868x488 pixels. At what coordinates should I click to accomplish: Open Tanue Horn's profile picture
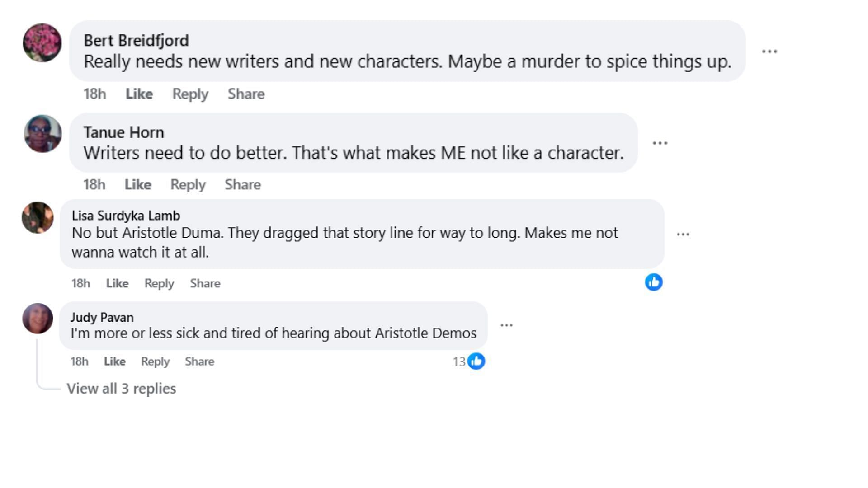[42, 134]
